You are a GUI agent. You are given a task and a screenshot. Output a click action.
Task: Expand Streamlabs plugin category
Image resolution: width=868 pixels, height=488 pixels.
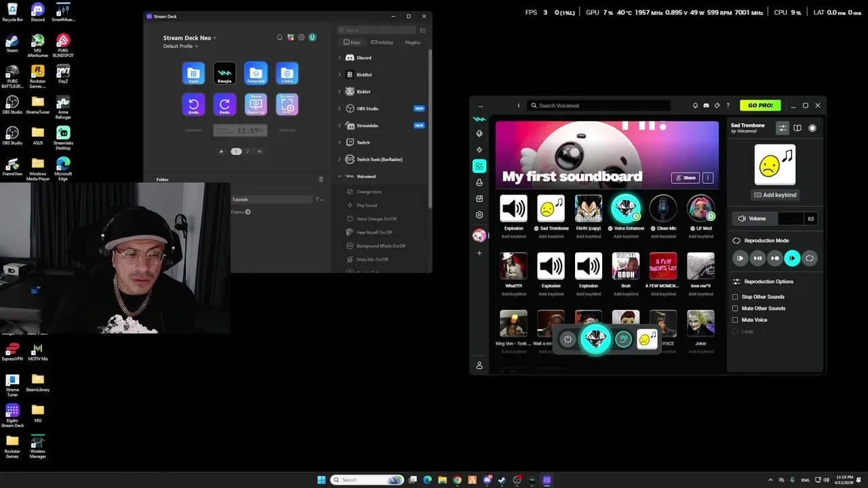tap(339, 125)
